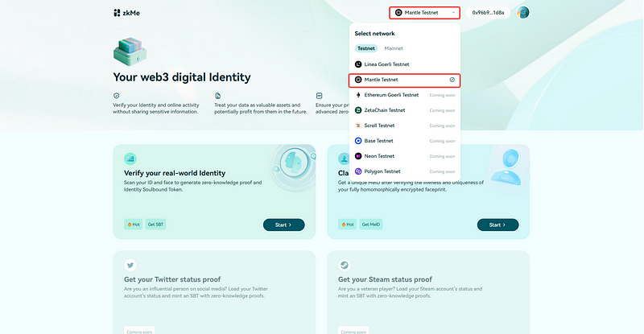The image size is (644, 334).
Task: Start verifying your real-world identity
Action: pos(284,225)
